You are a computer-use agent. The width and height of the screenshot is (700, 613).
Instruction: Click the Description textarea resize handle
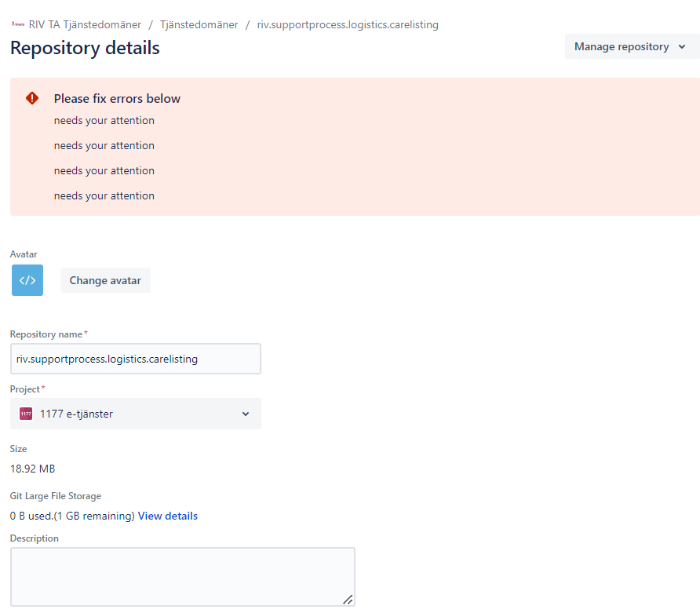[x=348, y=600]
